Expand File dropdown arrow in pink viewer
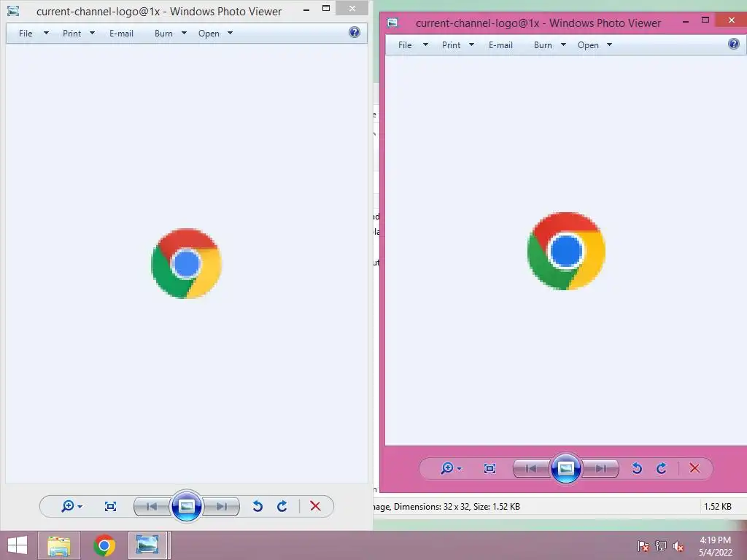The height and width of the screenshot is (560, 747). pos(425,44)
